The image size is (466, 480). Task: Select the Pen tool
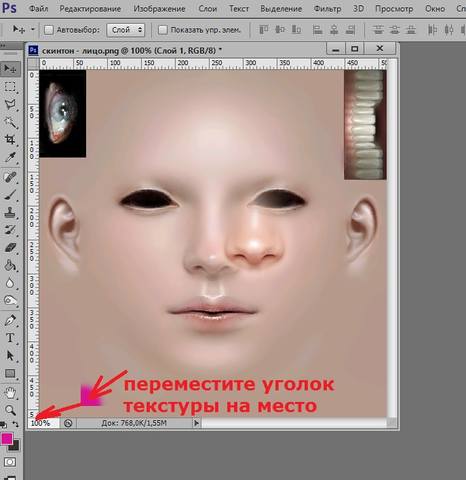[10, 320]
